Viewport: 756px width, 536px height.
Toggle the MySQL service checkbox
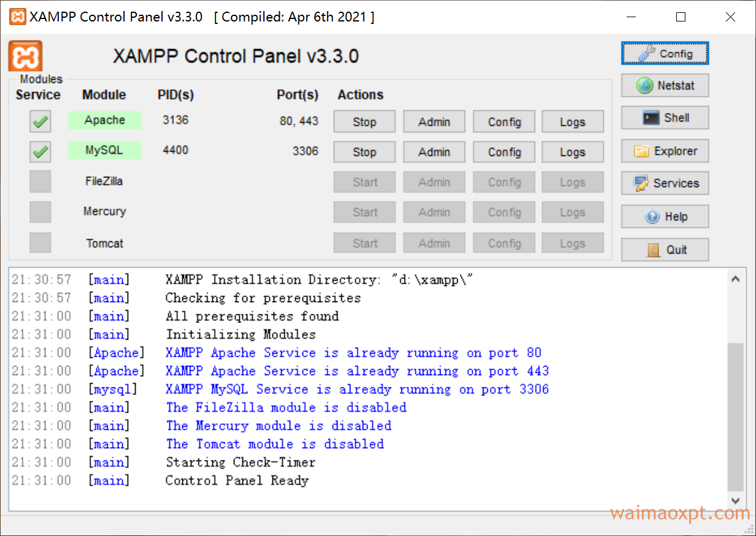point(40,152)
